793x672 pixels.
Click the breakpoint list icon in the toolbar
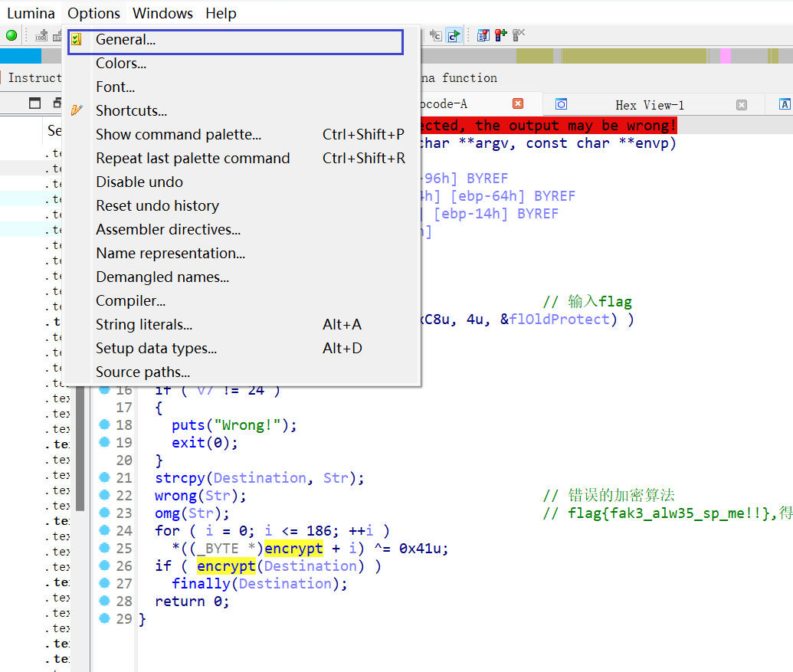pyautogui.click(x=483, y=35)
